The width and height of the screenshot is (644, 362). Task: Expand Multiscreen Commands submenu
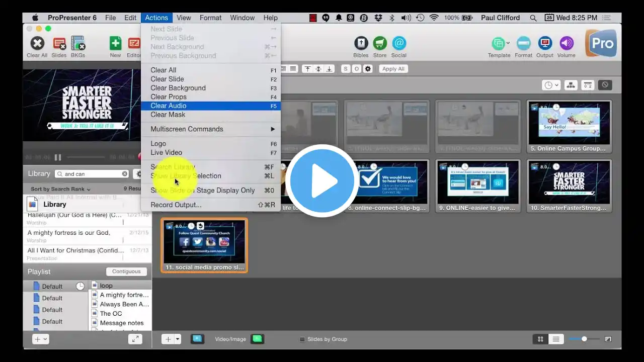[211, 129]
